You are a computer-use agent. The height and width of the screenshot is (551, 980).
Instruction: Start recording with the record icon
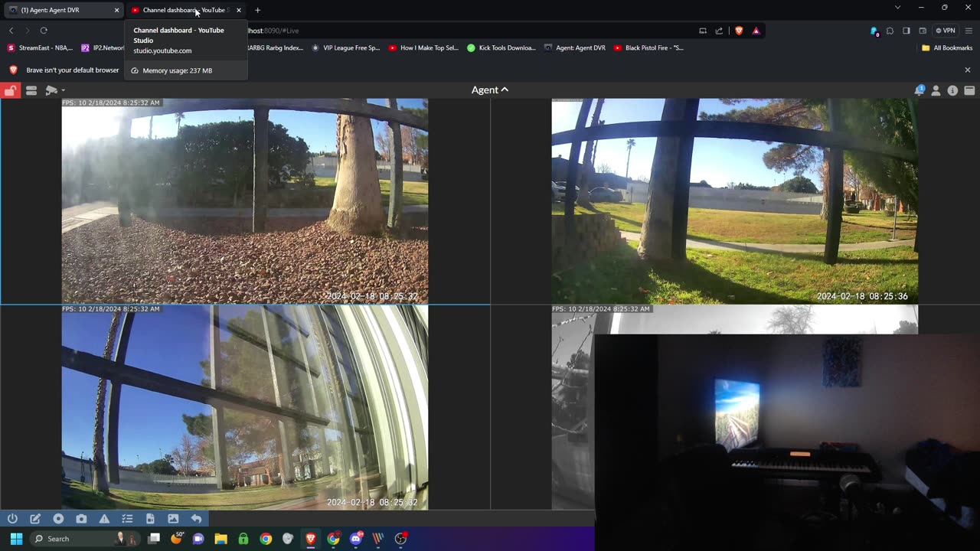[x=58, y=519]
